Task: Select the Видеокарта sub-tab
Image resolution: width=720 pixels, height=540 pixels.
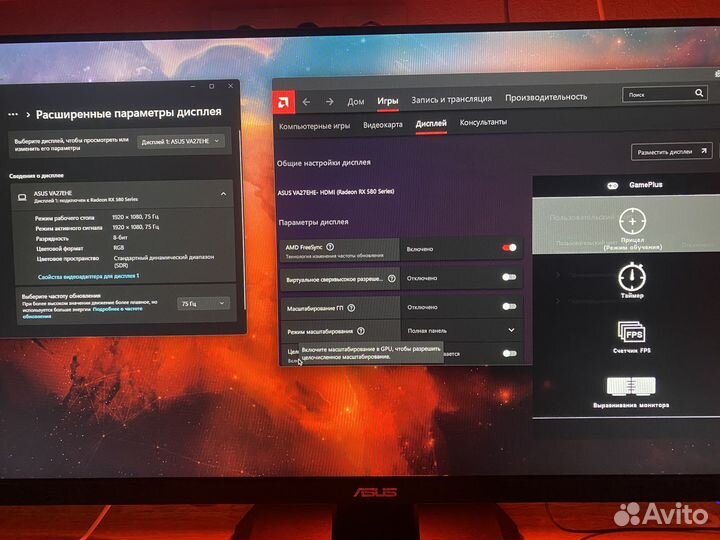Action: 382,124
